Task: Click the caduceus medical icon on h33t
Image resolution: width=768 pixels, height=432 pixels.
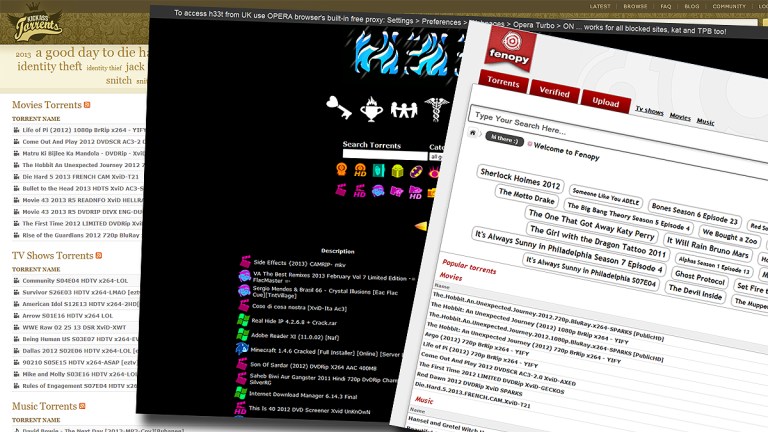Action: click(435, 109)
